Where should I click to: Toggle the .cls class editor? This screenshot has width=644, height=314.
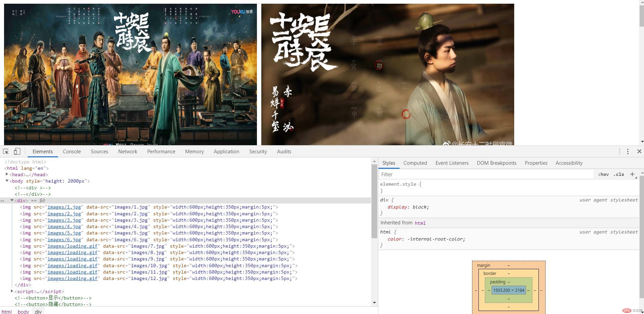pyautogui.click(x=619, y=174)
